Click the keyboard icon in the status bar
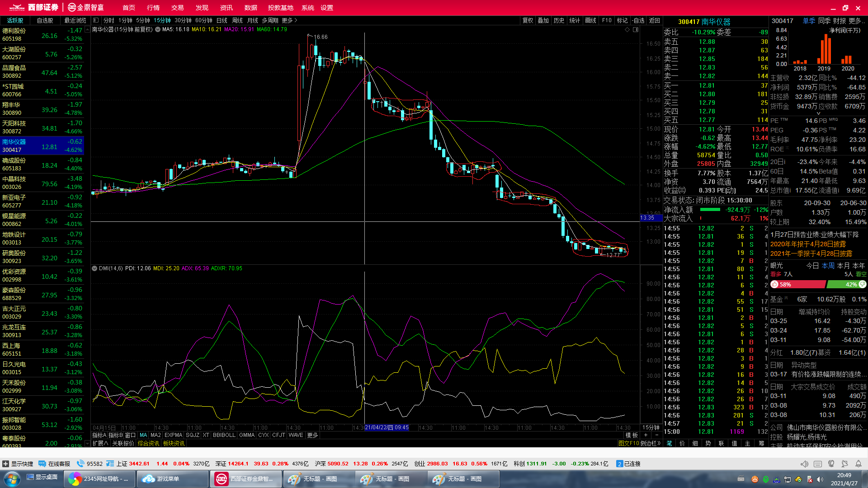868x488 pixels. coord(817,464)
